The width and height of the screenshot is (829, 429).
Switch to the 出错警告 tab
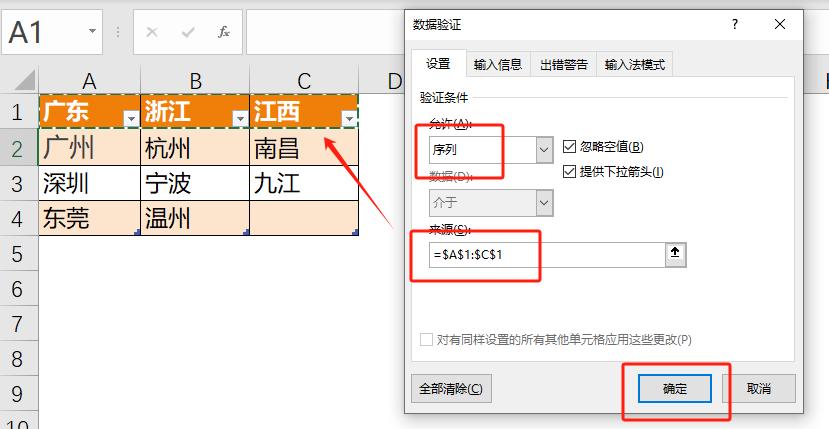pyautogui.click(x=564, y=65)
